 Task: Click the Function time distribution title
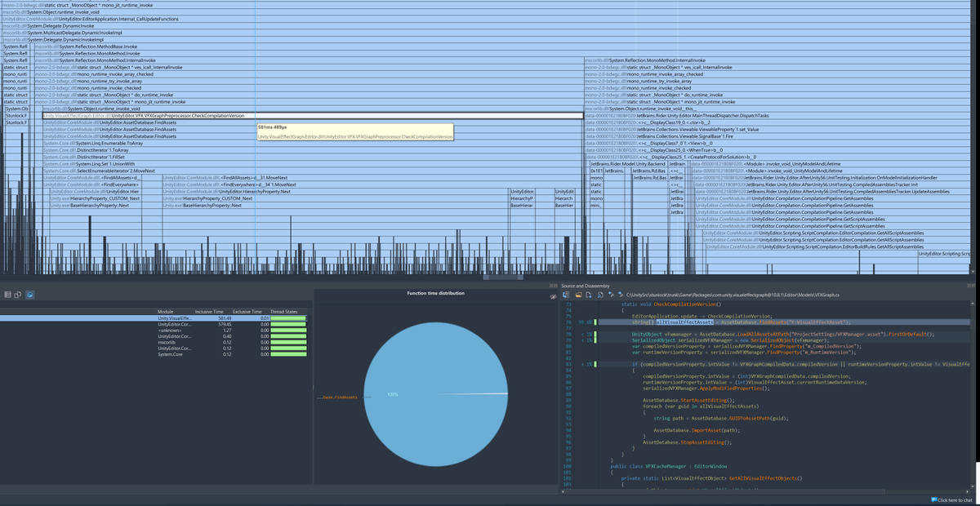tap(436, 293)
